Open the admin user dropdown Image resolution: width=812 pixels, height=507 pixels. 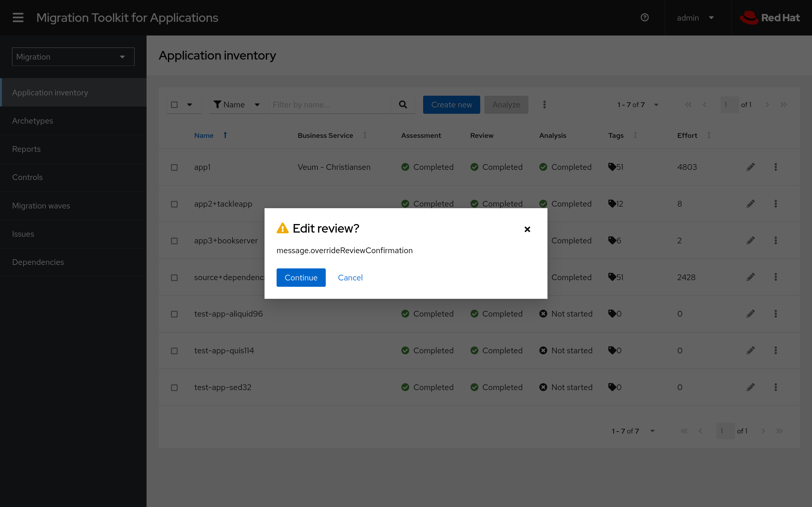coord(695,18)
